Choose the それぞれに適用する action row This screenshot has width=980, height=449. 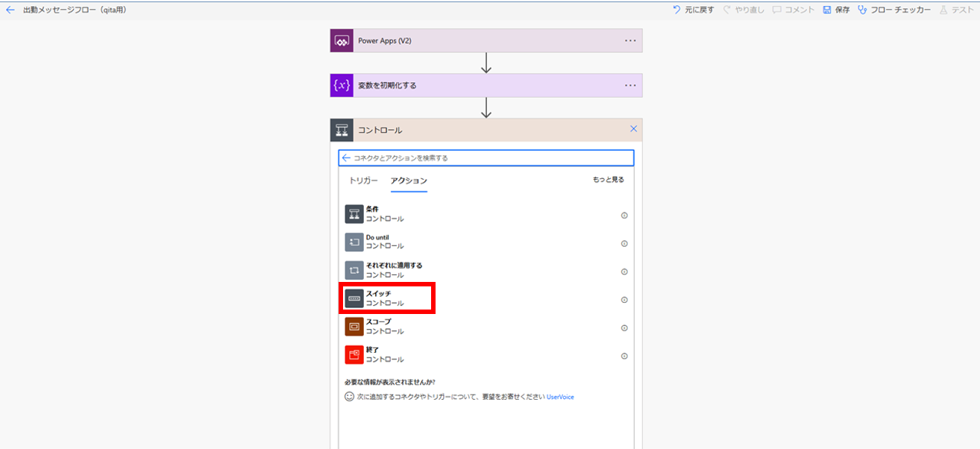[486, 270]
